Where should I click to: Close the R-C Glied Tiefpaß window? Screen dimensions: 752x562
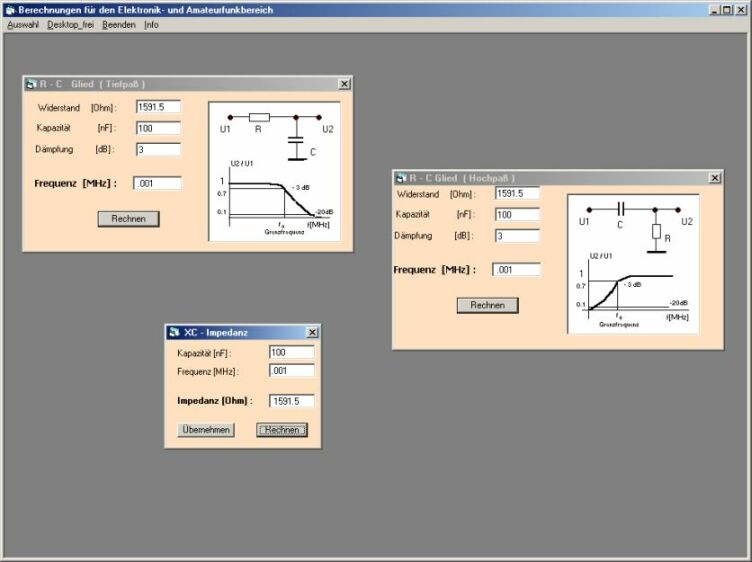[344, 85]
